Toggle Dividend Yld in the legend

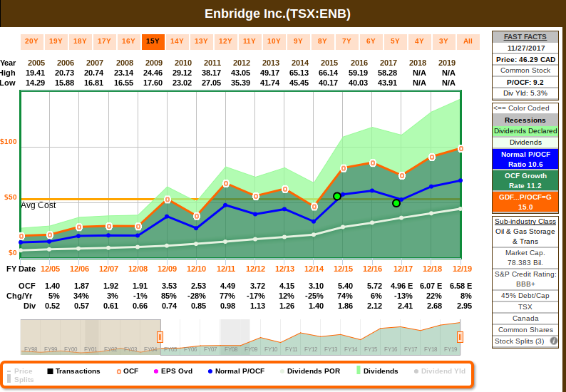[440, 371]
